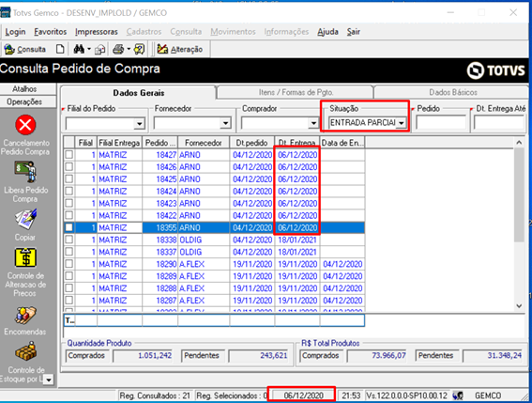
Task: Open the Situação dropdown arrow
Action: [x=402, y=123]
